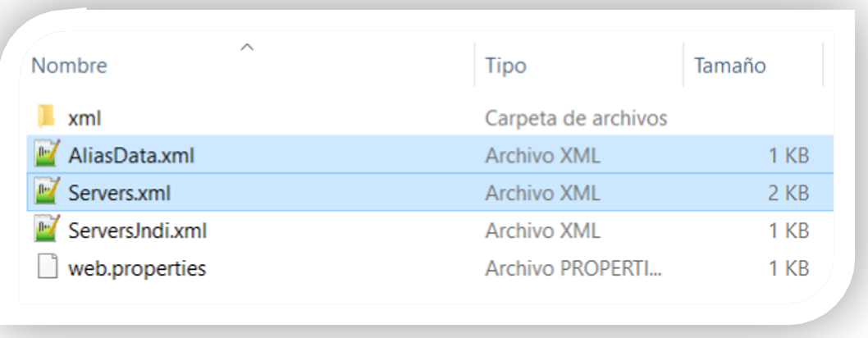Select the xml folder name
868x338 pixels.
pyautogui.click(x=85, y=117)
